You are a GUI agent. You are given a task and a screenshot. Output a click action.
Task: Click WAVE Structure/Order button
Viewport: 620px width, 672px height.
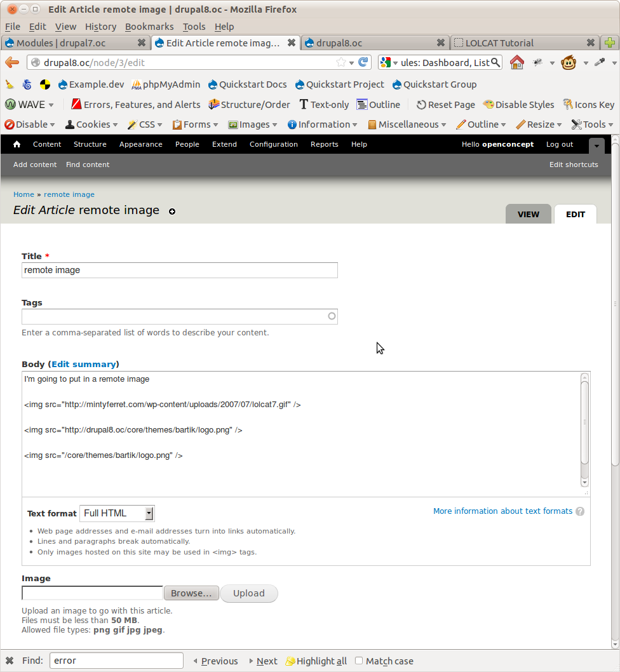pos(249,105)
